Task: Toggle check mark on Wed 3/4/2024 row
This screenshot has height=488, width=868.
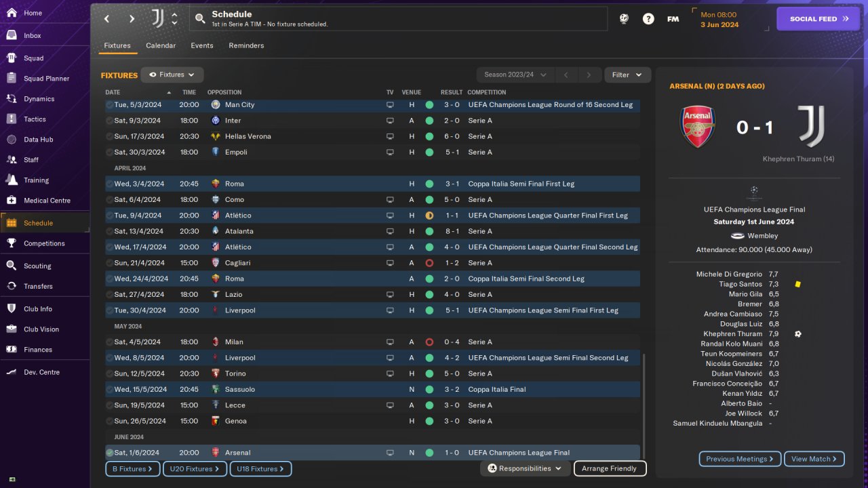Action: pos(110,184)
